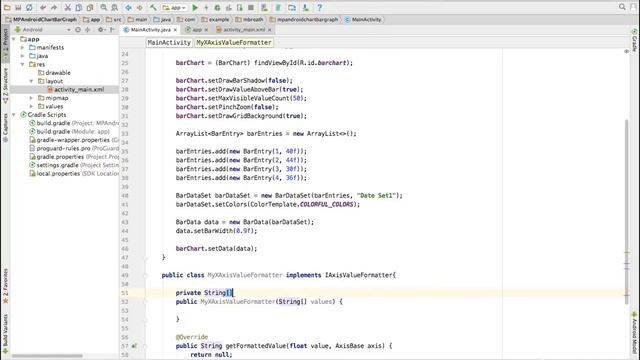
Task: Click MainActivity breadcrumb above the editor
Action: click(169, 42)
